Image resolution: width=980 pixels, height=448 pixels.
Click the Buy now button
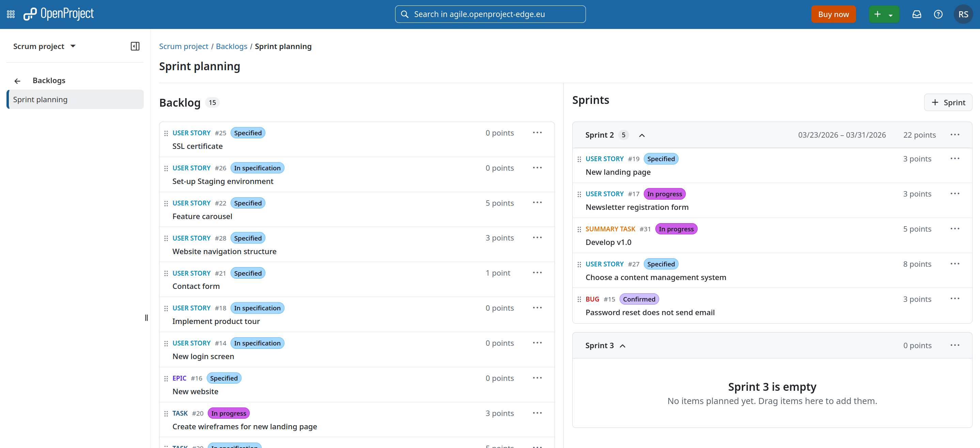(x=833, y=14)
